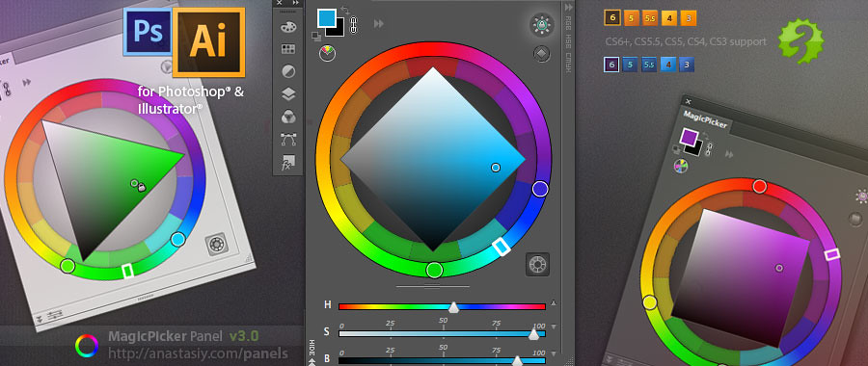Open the overlapping circles channels icon
868x366 pixels.
(287, 117)
